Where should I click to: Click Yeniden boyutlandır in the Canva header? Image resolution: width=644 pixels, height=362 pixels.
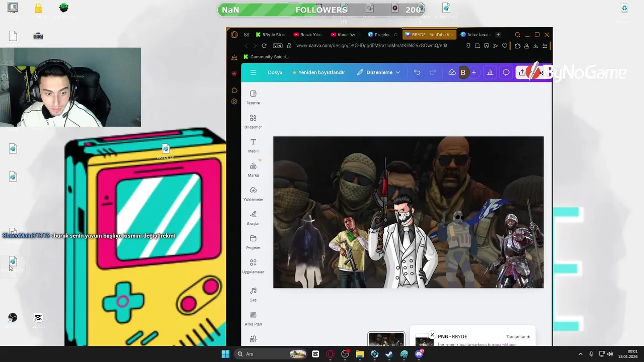coord(318,72)
